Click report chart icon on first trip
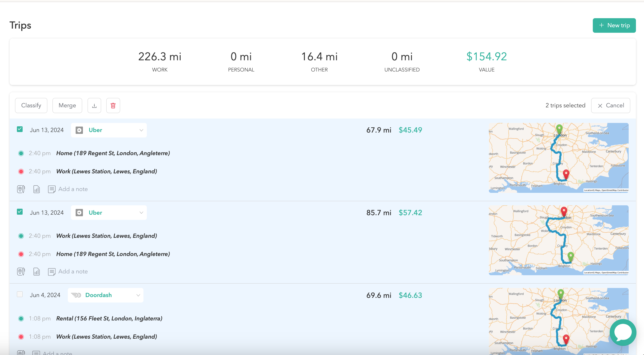 click(37, 189)
